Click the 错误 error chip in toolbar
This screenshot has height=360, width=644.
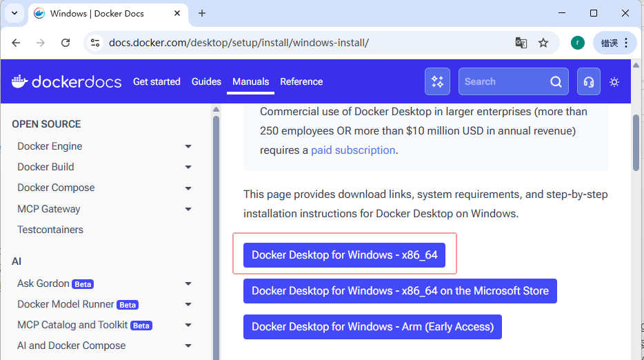point(610,43)
